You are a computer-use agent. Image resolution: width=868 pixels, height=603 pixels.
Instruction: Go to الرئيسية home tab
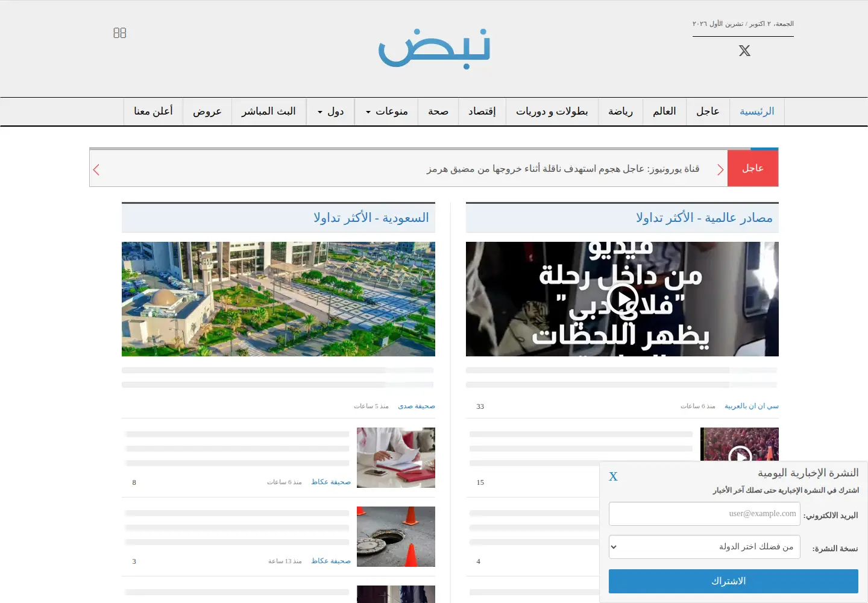(756, 112)
